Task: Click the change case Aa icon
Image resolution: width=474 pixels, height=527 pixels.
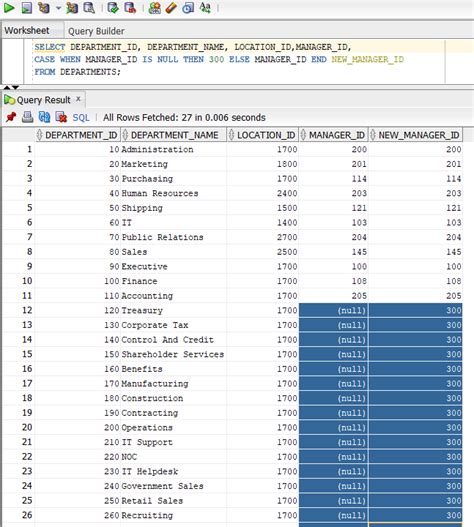Action: click(205, 8)
